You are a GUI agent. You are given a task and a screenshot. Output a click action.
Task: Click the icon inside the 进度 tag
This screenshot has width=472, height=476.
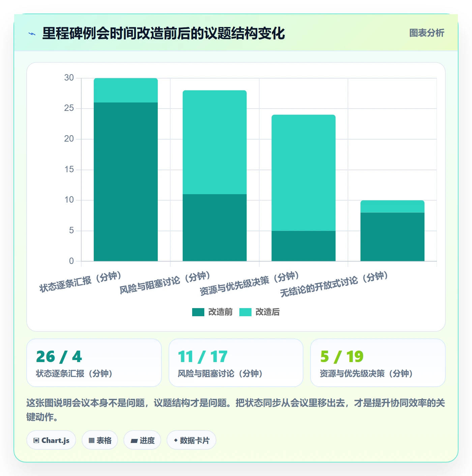pyautogui.click(x=134, y=441)
